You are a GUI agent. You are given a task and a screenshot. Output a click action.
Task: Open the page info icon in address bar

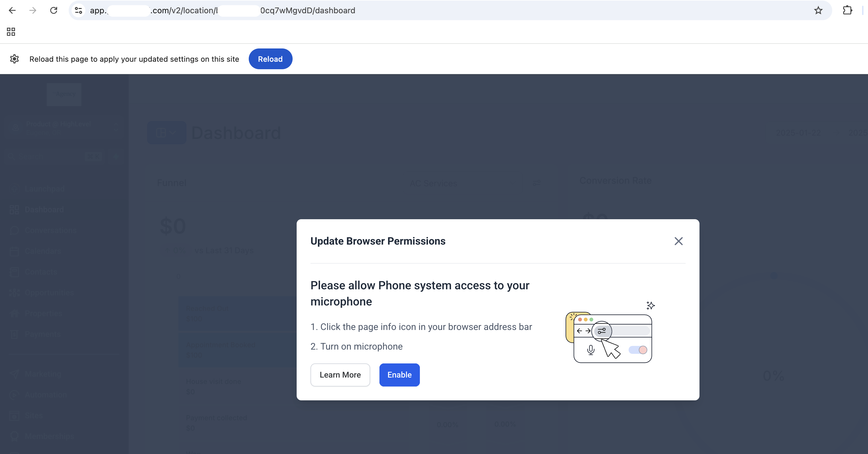pyautogui.click(x=78, y=10)
